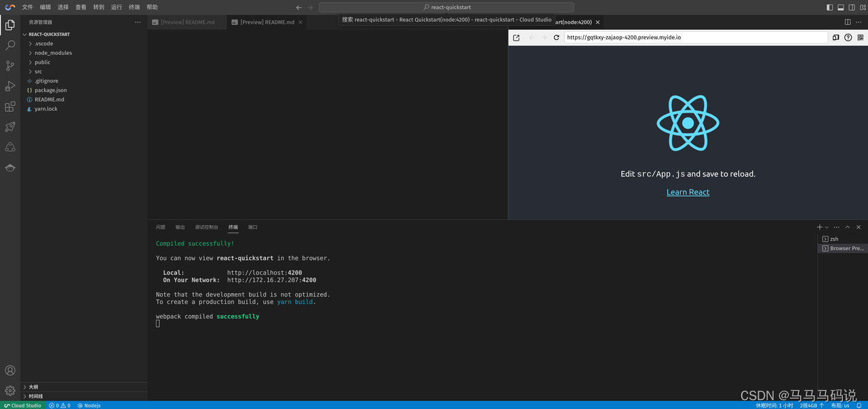Viewport: 868px width, 409px height.
Task: Click errors and warnings count in status bar
Action: (60, 406)
